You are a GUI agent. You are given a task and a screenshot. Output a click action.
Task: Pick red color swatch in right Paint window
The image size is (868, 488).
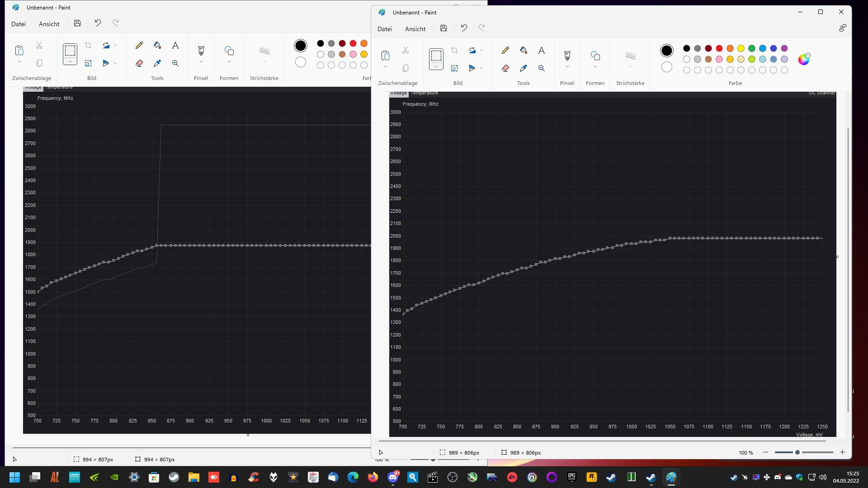[x=719, y=48]
